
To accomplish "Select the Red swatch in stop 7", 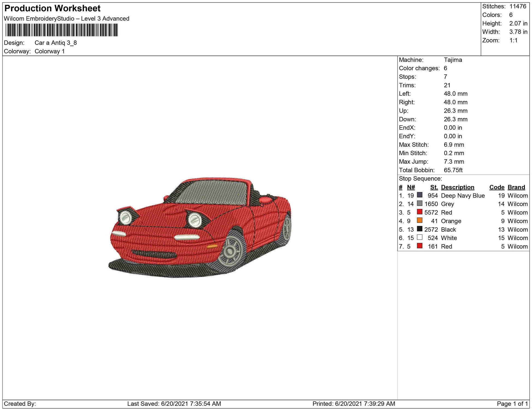I will 419,246.
